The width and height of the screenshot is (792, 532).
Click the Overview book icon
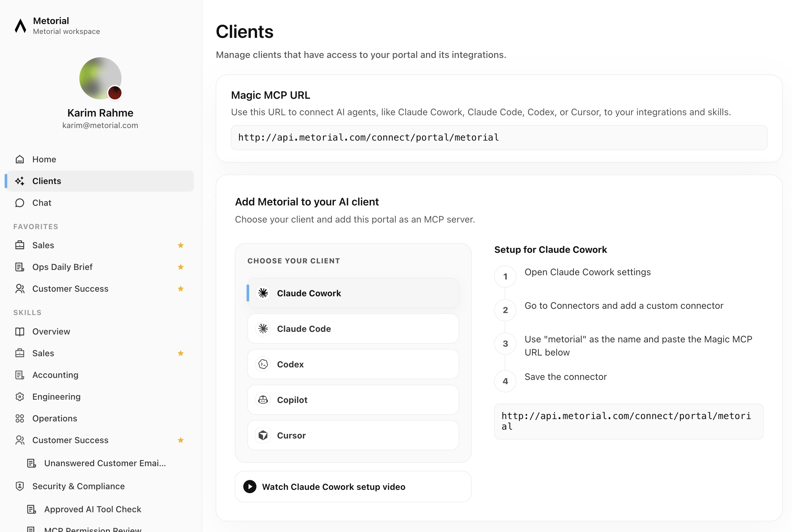(x=20, y=331)
